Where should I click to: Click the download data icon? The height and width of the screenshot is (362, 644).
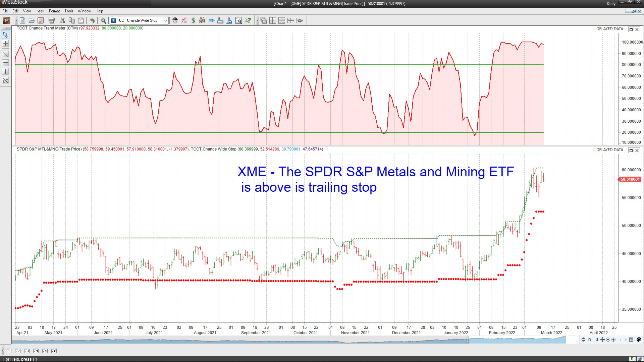[x=220, y=20]
